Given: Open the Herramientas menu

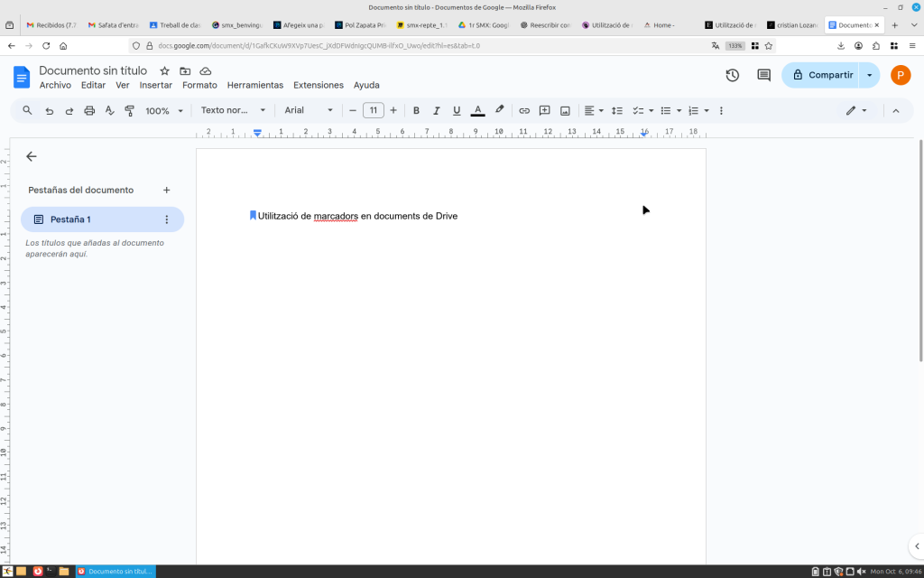Looking at the screenshot, I should click(255, 85).
